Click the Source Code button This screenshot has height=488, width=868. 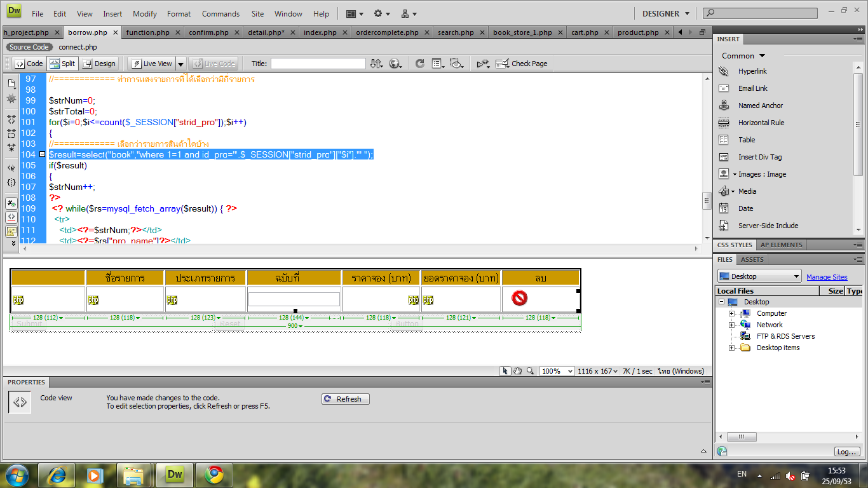(29, 47)
